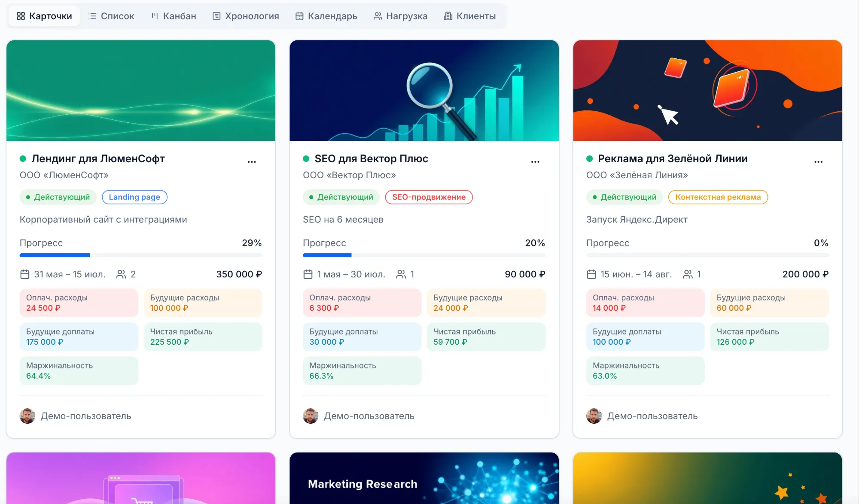Click the 29% progress bar on ЛюменСофт
This screenshot has width=859, height=504.
(x=141, y=255)
